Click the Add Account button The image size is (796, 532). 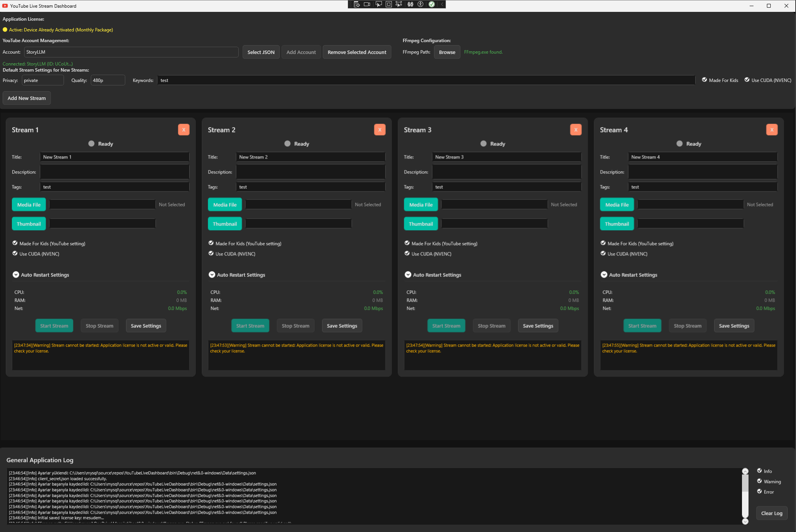301,52
